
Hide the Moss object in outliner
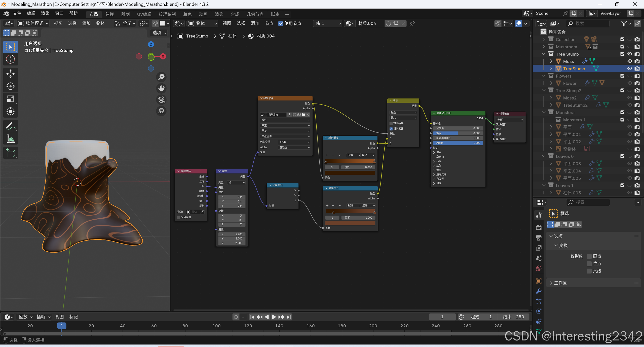(x=629, y=61)
